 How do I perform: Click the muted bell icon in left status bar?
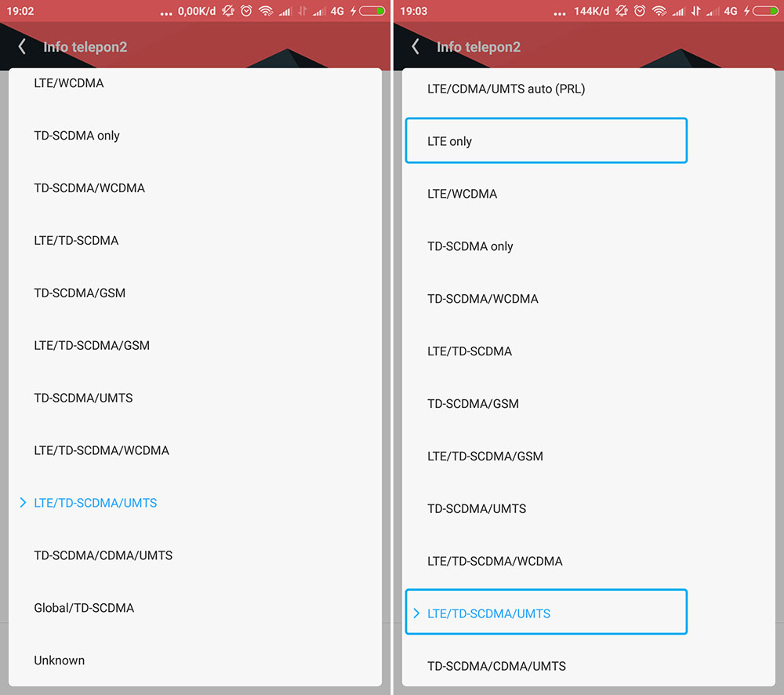tap(228, 11)
